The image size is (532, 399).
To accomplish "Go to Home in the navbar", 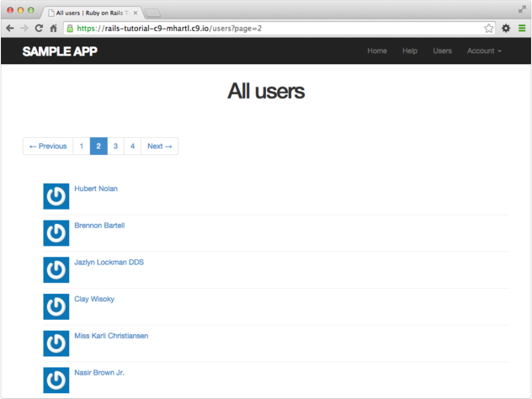I will click(x=377, y=51).
